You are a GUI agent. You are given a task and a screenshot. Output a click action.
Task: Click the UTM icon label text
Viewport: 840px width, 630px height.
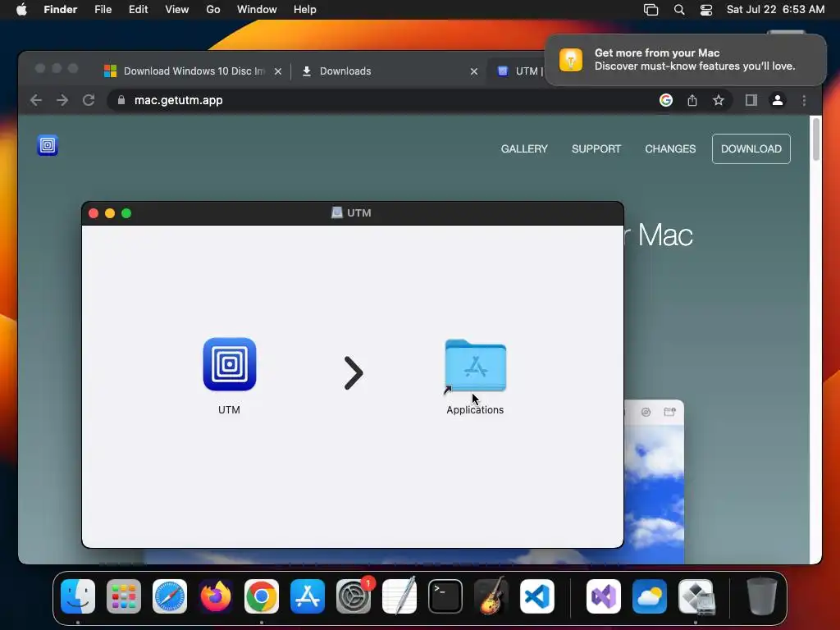pyautogui.click(x=230, y=410)
